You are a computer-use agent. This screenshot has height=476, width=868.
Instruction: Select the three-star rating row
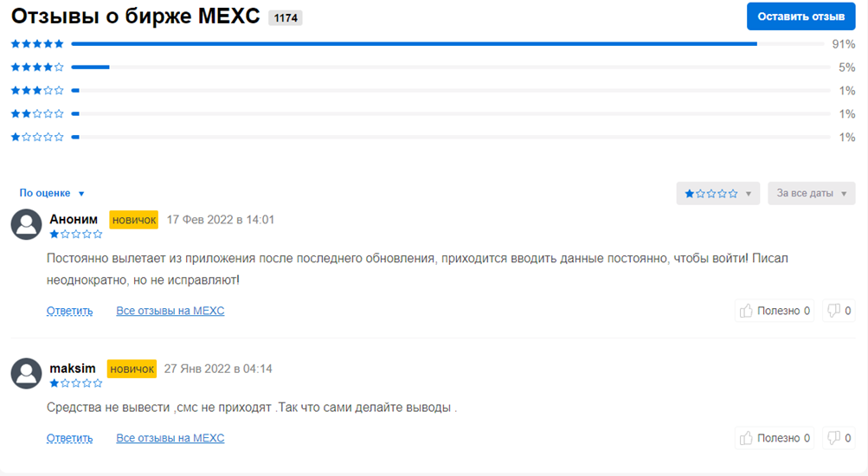click(433, 90)
